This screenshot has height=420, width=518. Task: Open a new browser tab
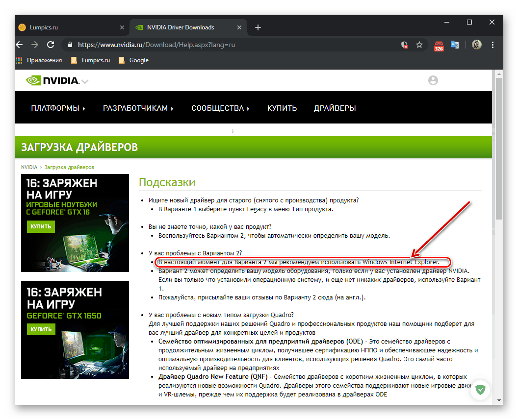258,27
